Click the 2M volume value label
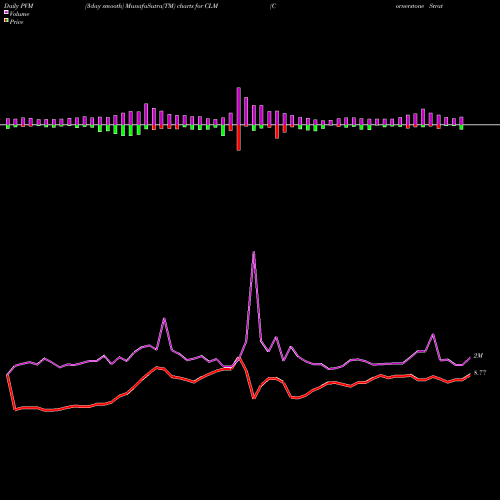Image resolution: width=500 pixels, height=500 pixels. (x=478, y=356)
